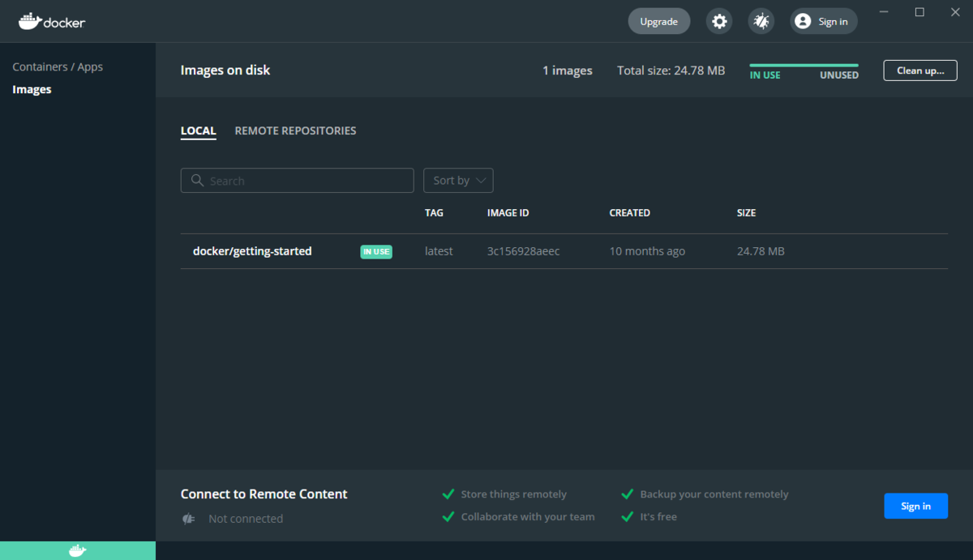Click the Clean up... button

tap(920, 71)
